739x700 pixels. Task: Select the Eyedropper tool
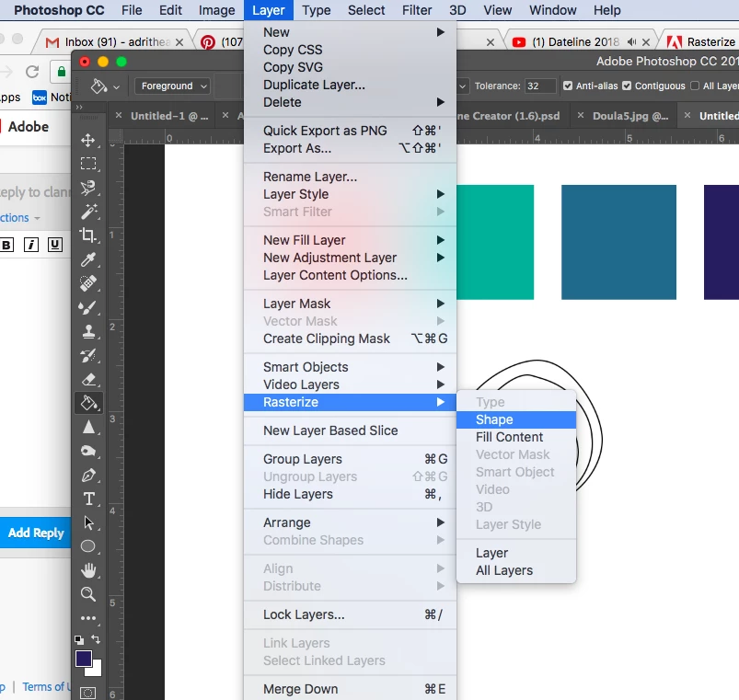click(88, 259)
